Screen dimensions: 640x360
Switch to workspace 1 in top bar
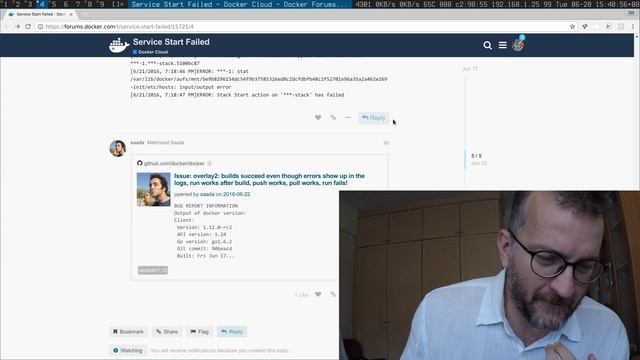point(5,4)
